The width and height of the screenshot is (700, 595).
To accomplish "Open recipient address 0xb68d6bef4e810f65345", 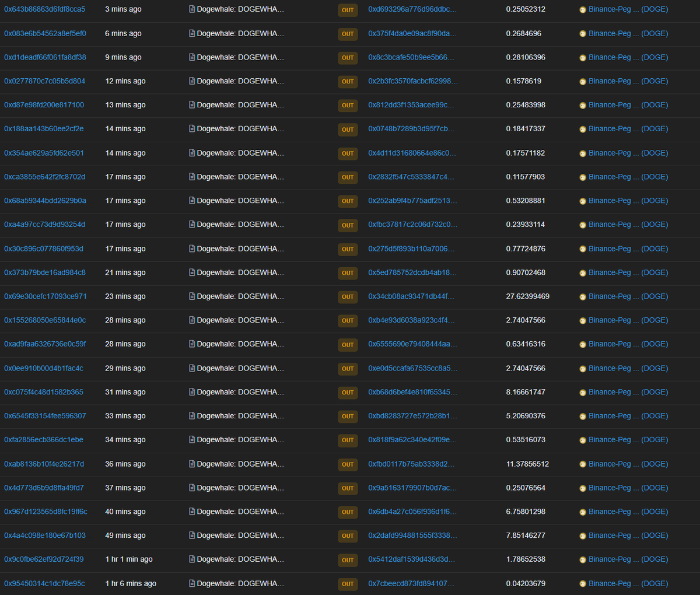I will pyautogui.click(x=412, y=392).
